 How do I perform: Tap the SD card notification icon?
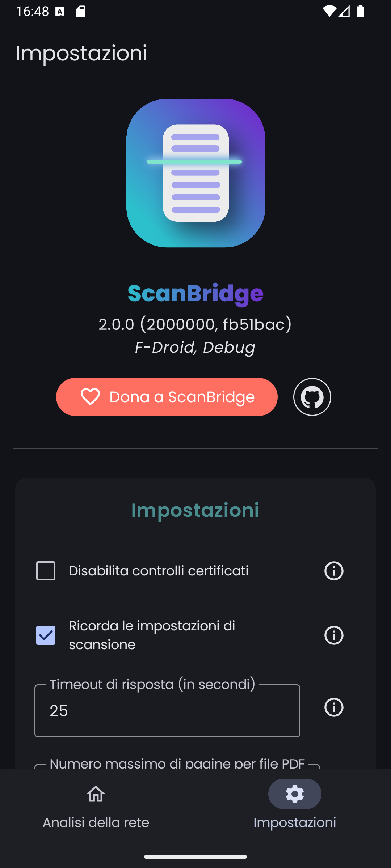(81, 12)
